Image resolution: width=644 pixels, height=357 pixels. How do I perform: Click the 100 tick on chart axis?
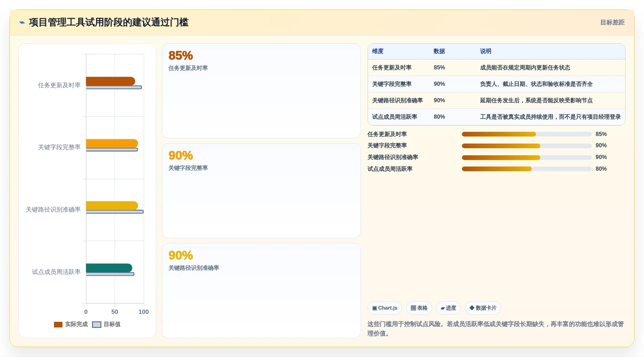click(x=144, y=312)
